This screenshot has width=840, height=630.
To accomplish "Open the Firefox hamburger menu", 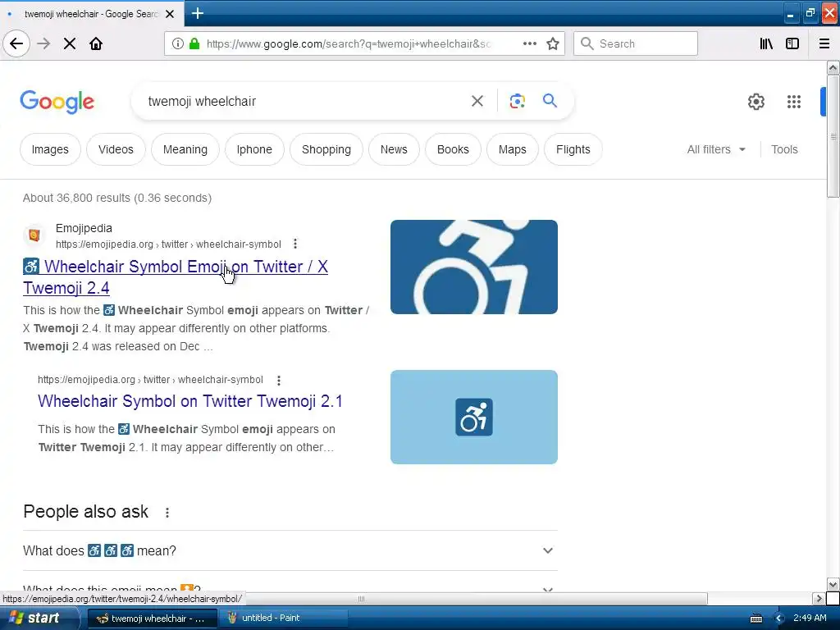I will [824, 43].
